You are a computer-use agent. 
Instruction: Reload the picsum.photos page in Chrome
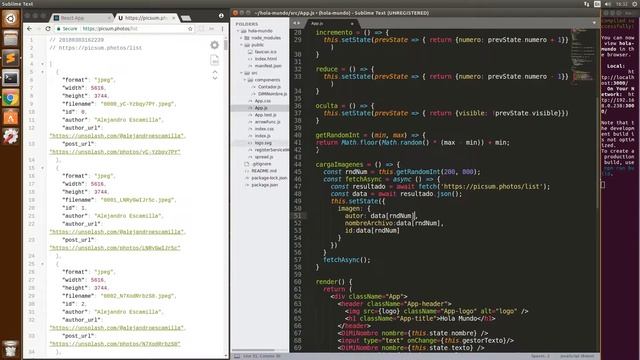48,29
